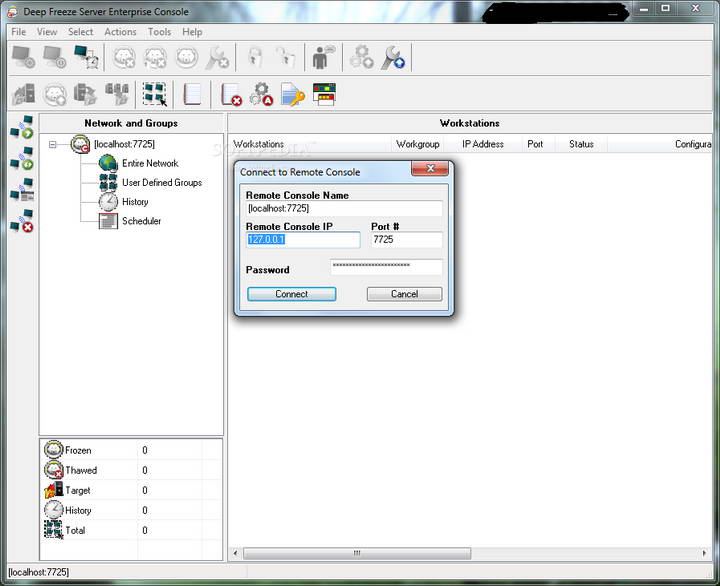Screen dimensions: 720x586
Task: Close the Connect to Remote Console dialog
Action: point(430,169)
